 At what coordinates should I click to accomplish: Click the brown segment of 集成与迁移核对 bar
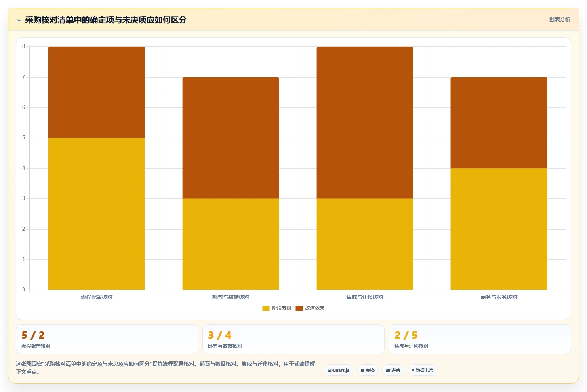coord(365,122)
